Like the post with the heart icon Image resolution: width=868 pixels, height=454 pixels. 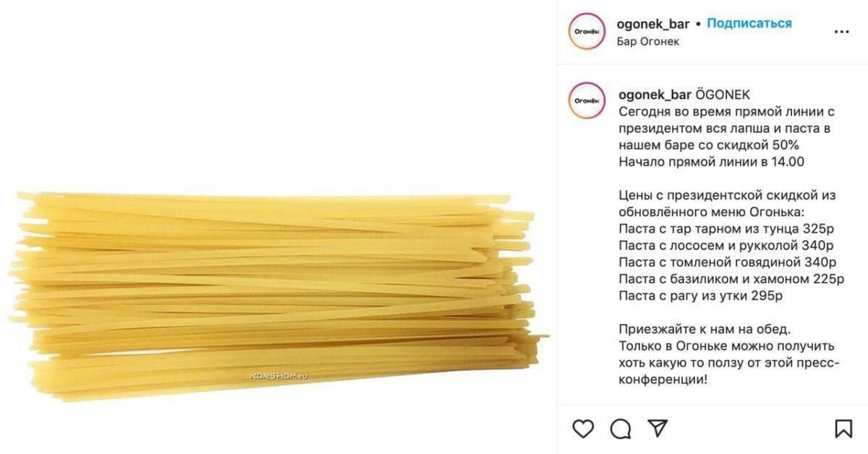(583, 429)
